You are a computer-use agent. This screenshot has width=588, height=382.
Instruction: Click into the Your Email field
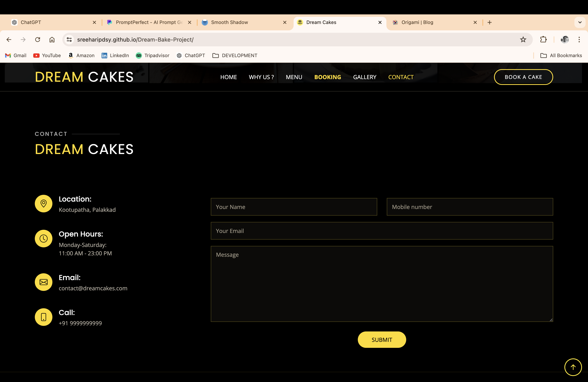[x=382, y=231]
